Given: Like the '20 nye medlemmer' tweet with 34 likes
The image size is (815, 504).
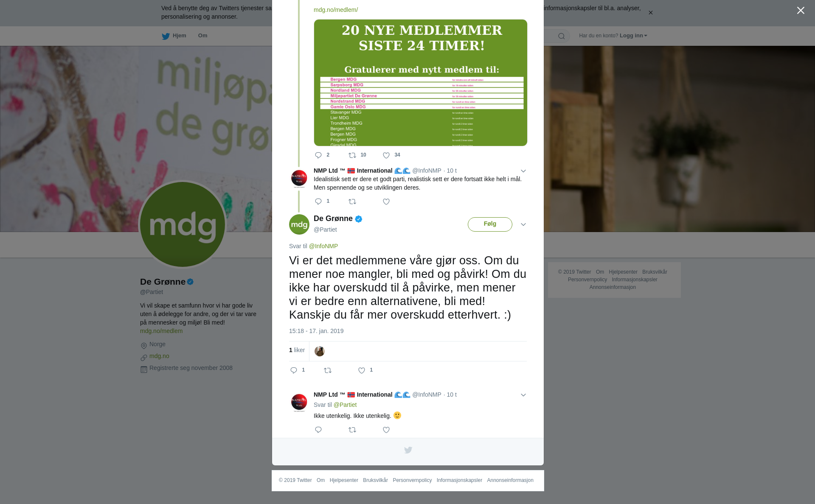Looking at the screenshot, I should click(386, 155).
